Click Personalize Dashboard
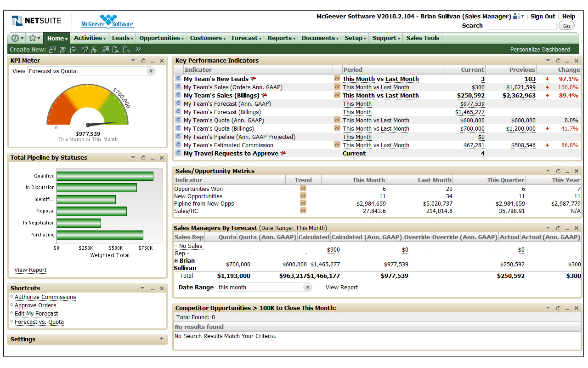Screen dimensions: 588x368 540,49
